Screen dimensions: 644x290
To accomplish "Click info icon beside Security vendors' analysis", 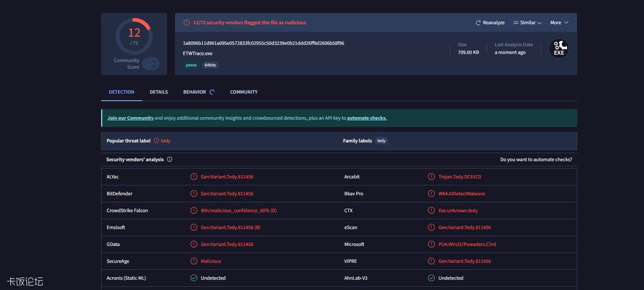I will (x=170, y=159).
